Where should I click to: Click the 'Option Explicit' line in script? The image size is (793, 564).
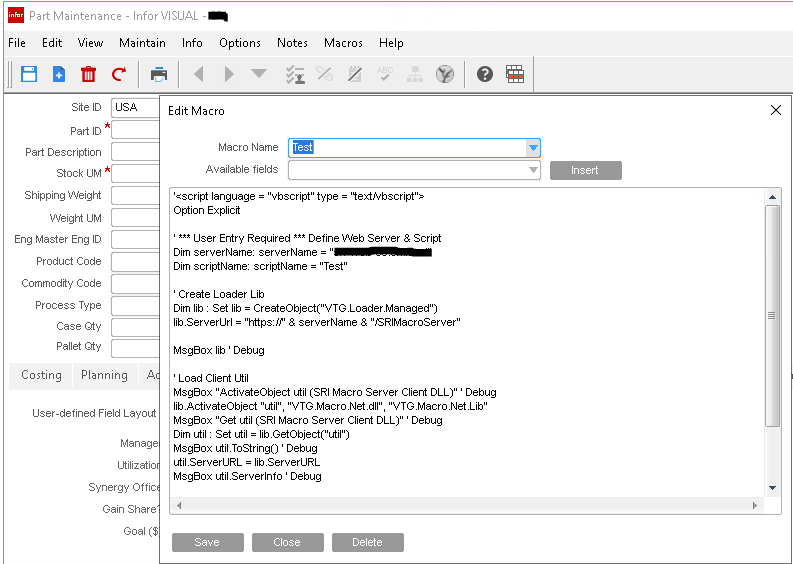(x=207, y=210)
